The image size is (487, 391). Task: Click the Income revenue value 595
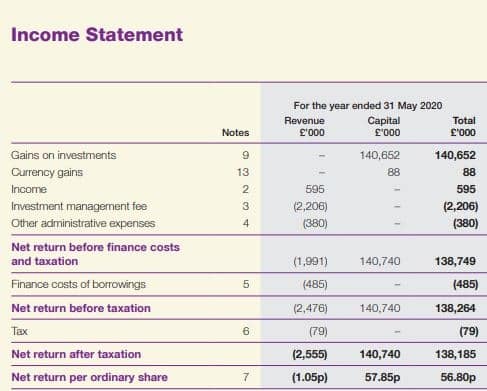point(315,189)
